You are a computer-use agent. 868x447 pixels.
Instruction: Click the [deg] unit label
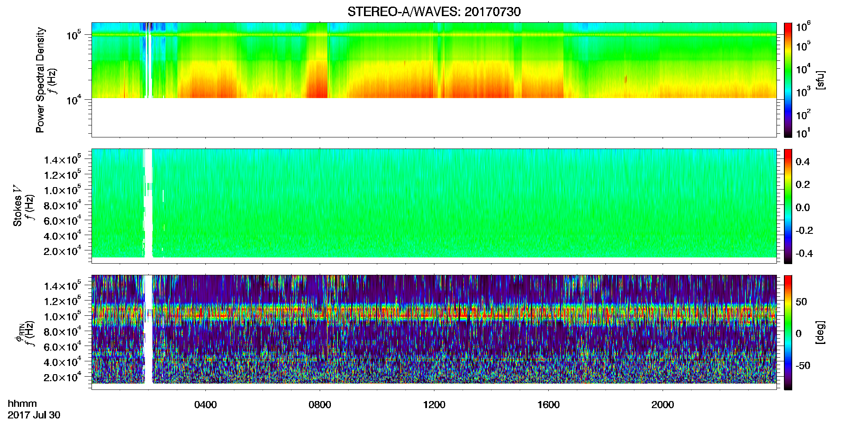820,332
